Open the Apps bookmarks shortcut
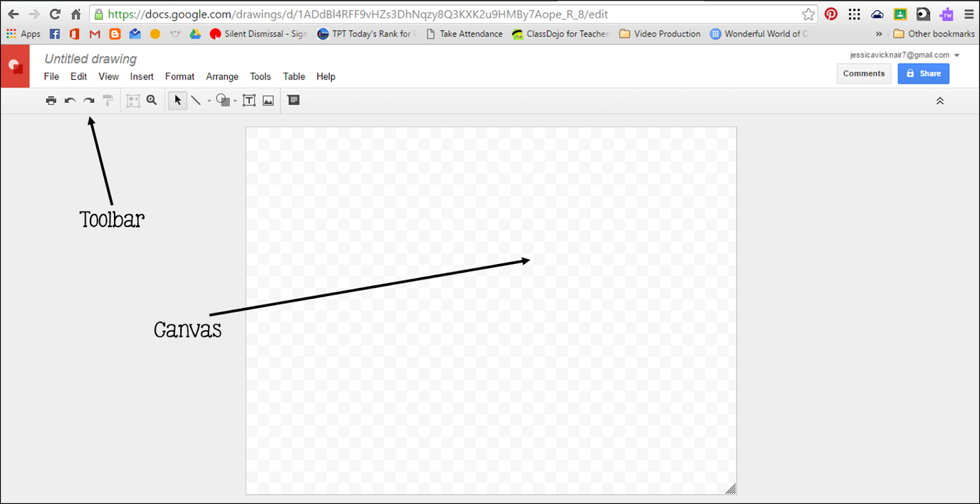The image size is (980, 504). click(x=23, y=34)
